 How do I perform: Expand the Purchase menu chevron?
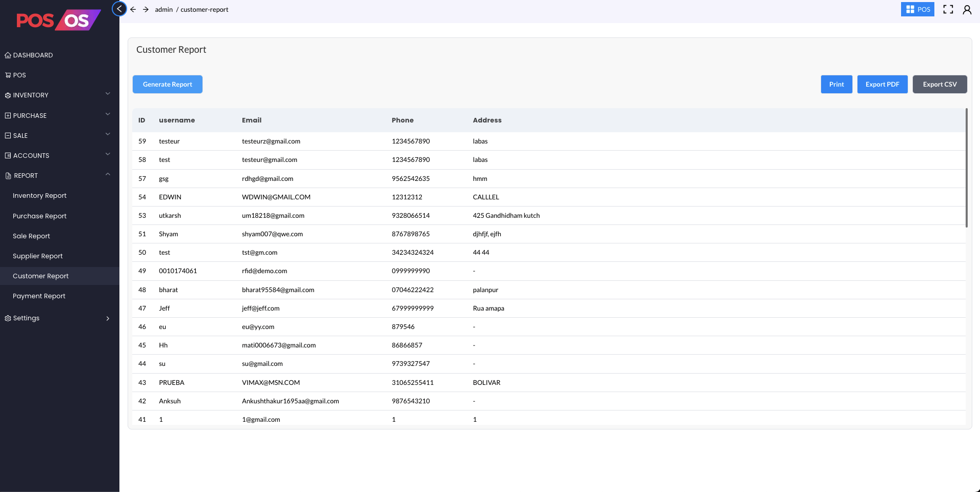pos(108,114)
